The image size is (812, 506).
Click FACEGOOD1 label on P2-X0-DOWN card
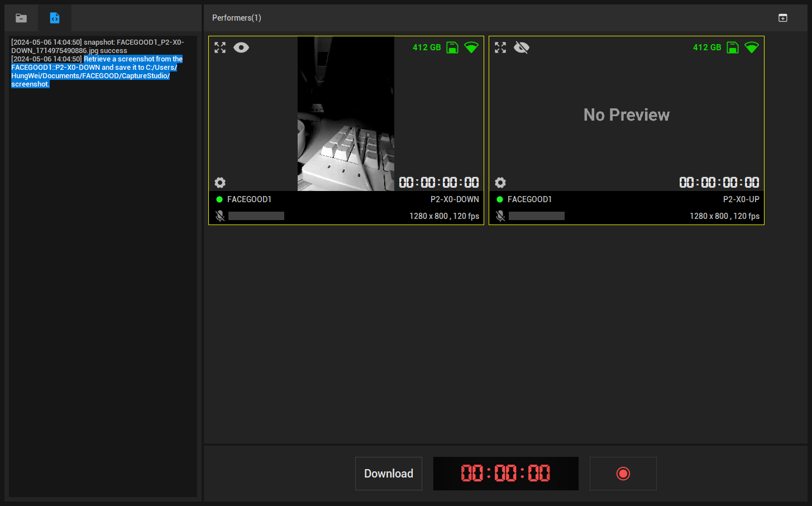click(x=249, y=199)
